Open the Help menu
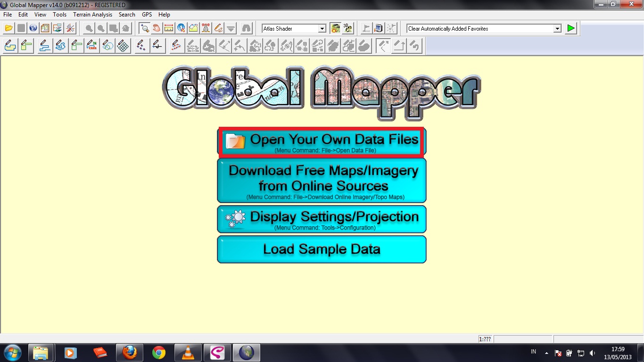The height and width of the screenshot is (362, 644). pos(164,15)
